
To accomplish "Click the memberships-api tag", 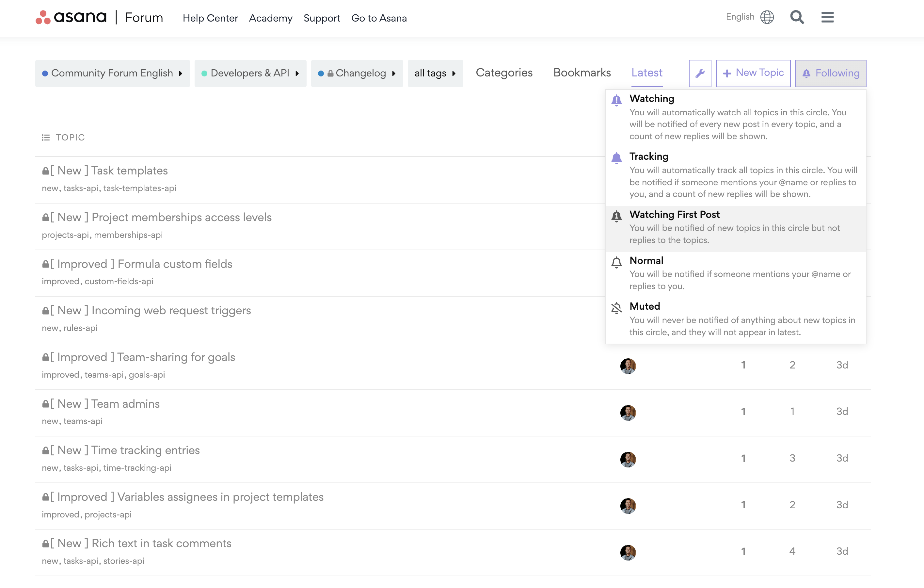I will coord(128,235).
